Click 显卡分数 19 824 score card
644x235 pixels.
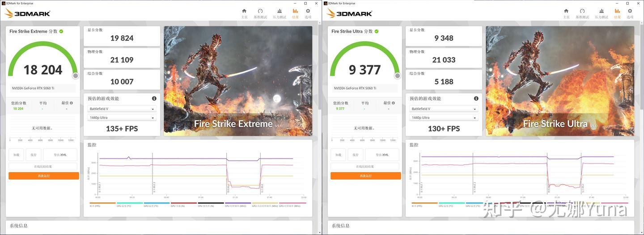(122, 36)
